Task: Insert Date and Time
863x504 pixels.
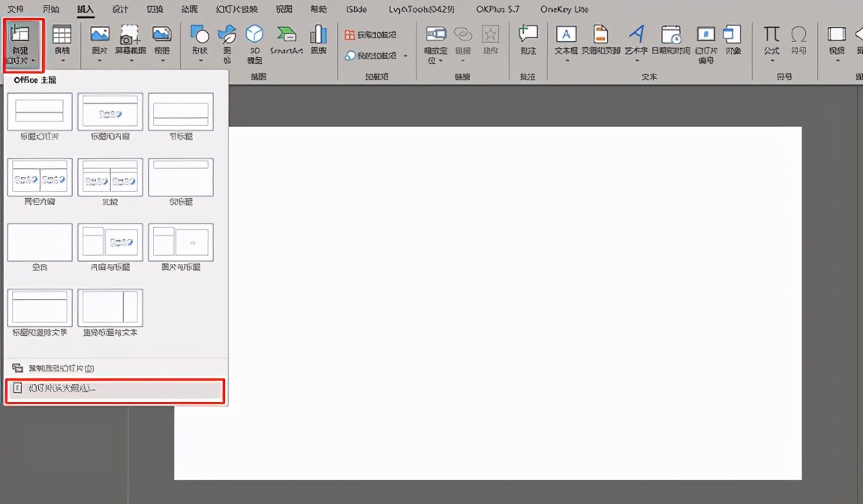Action: click(670, 43)
